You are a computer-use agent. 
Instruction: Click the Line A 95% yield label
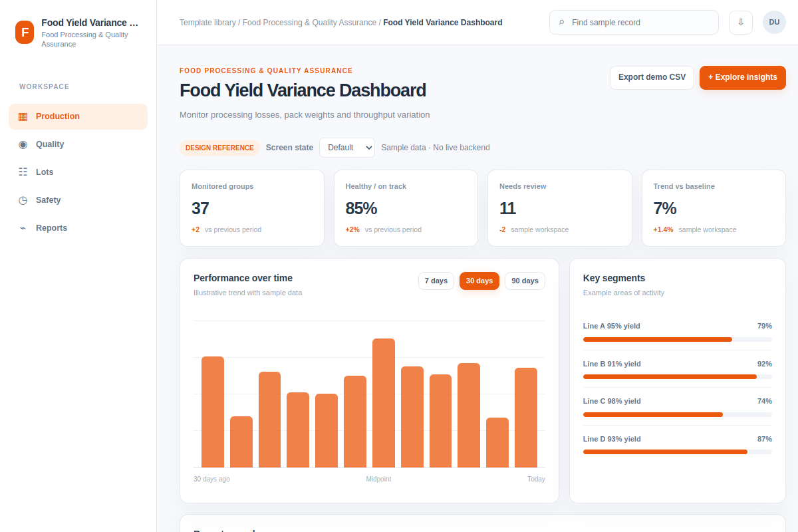(x=612, y=326)
